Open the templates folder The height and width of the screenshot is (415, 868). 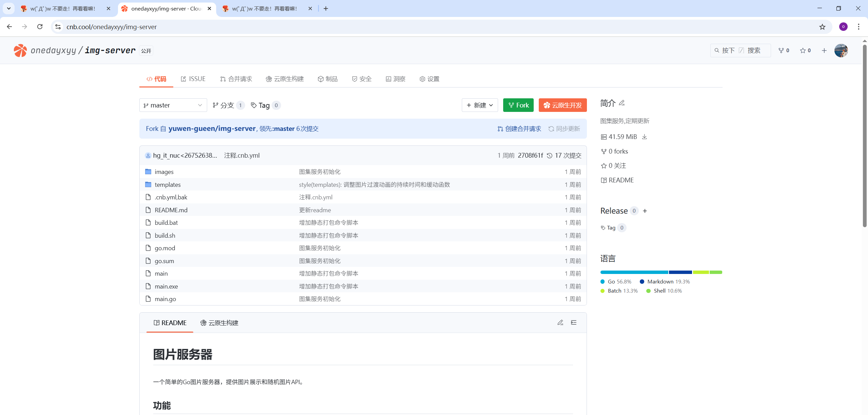coord(167,184)
